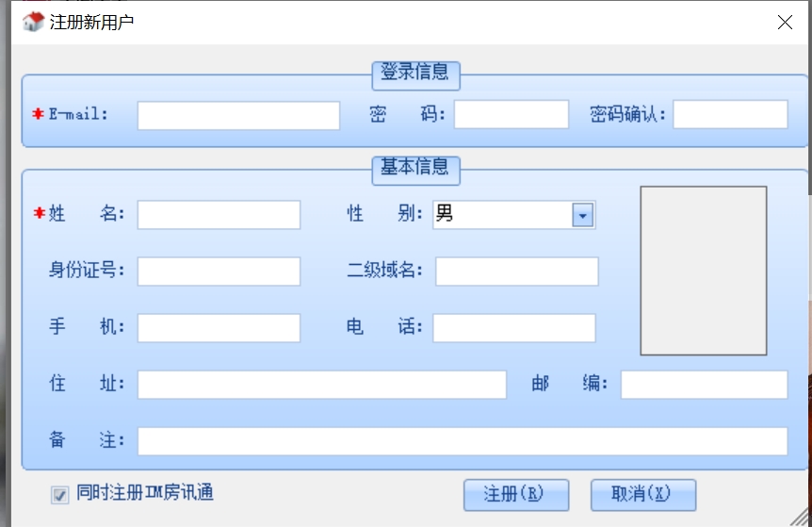Select the 手机 number field

click(219, 328)
